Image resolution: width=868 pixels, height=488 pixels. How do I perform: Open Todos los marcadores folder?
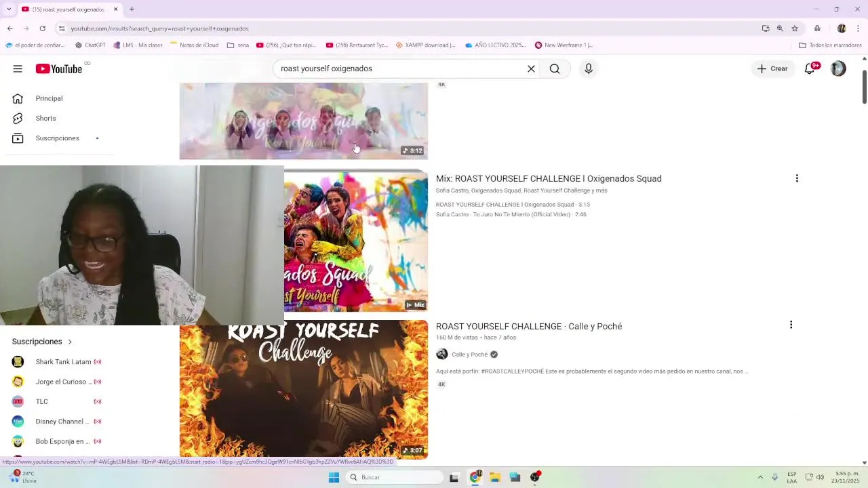[830, 45]
